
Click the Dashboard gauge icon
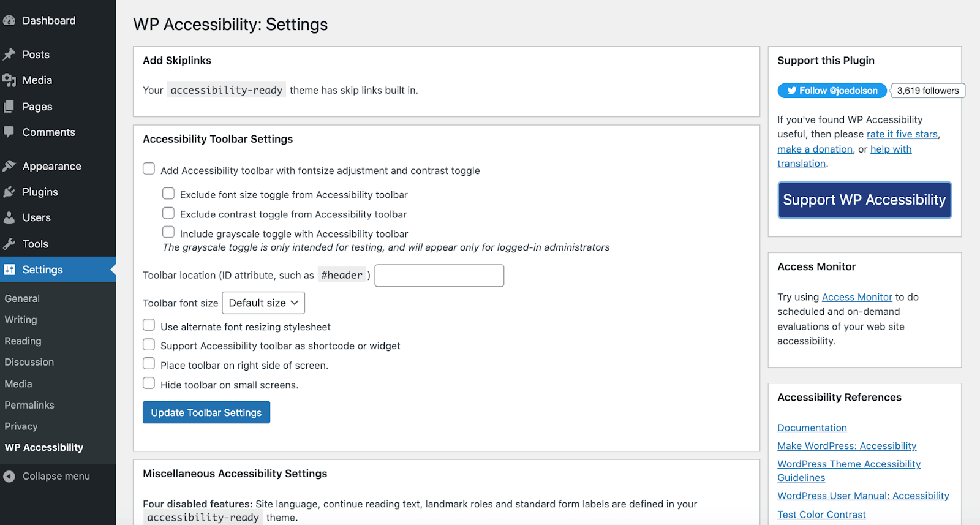click(9, 20)
